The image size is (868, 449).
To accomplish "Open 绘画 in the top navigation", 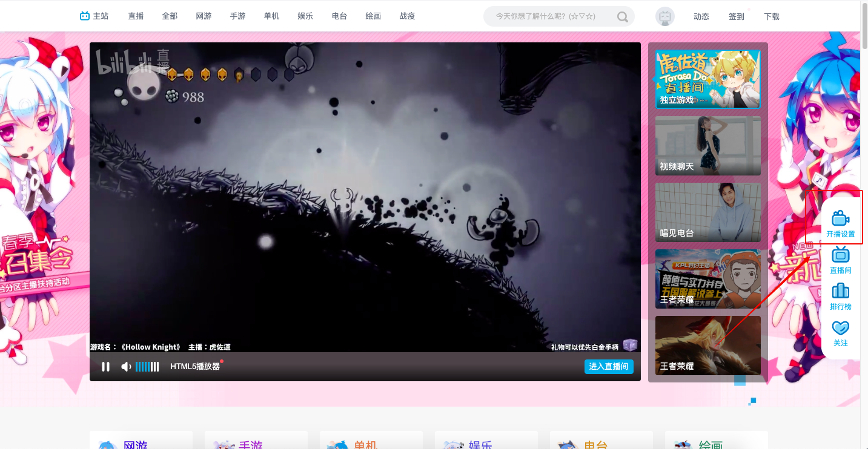I will 373,16.
